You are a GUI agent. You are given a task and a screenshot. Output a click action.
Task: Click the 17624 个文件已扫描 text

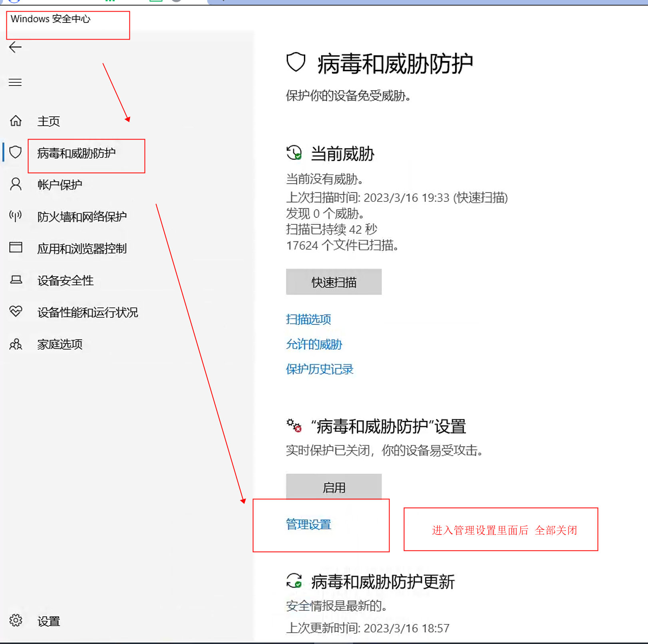click(342, 245)
